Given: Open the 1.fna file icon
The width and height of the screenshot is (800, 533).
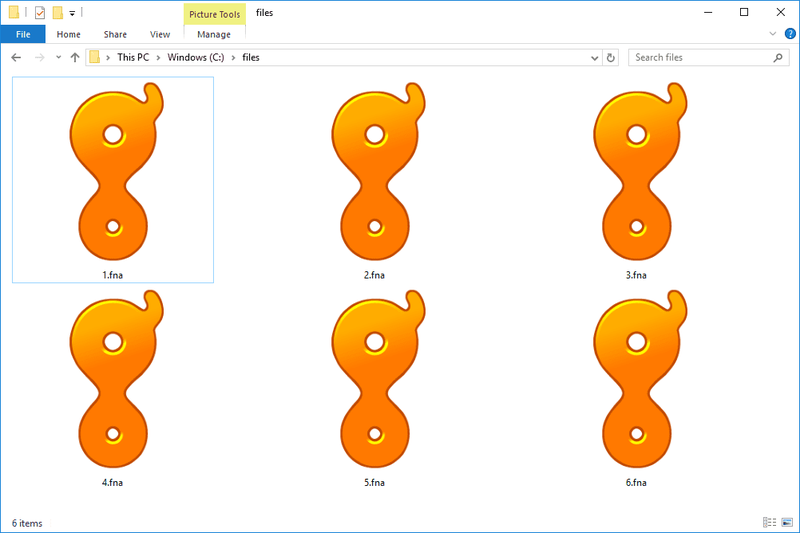Looking at the screenshot, I should (116, 171).
